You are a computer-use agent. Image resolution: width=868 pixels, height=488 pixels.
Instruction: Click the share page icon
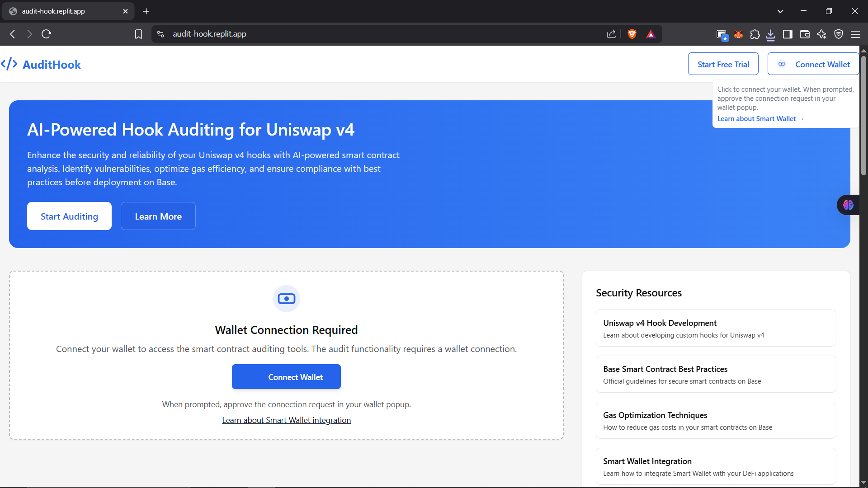tap(611, 34)
